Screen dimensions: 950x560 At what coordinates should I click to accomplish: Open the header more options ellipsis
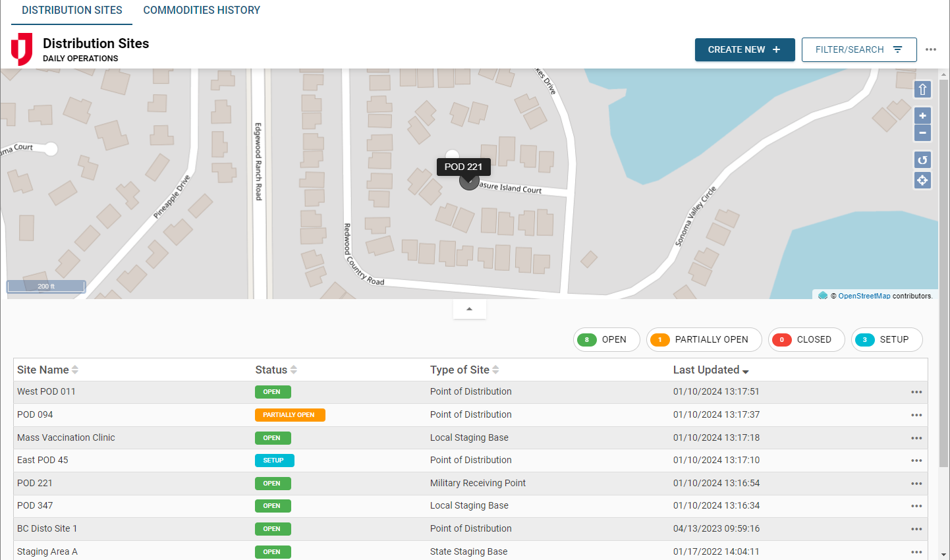click(930, 49)
